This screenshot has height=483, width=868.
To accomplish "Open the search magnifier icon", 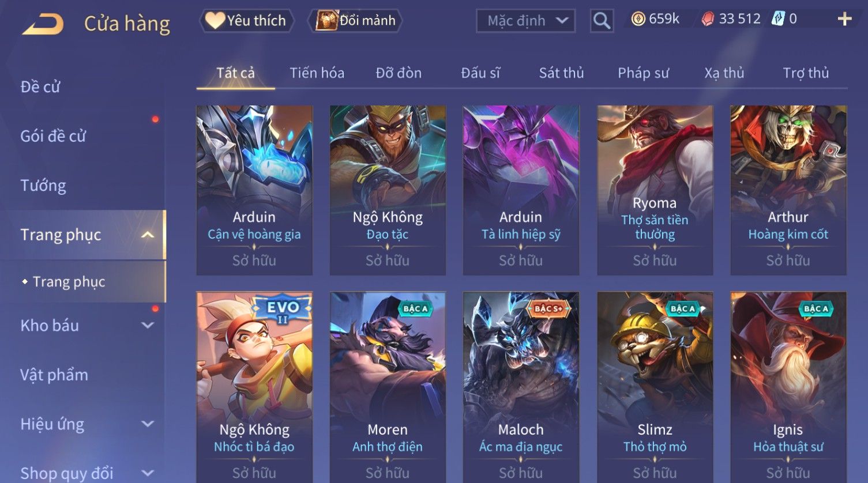I will tap(602, 21).
